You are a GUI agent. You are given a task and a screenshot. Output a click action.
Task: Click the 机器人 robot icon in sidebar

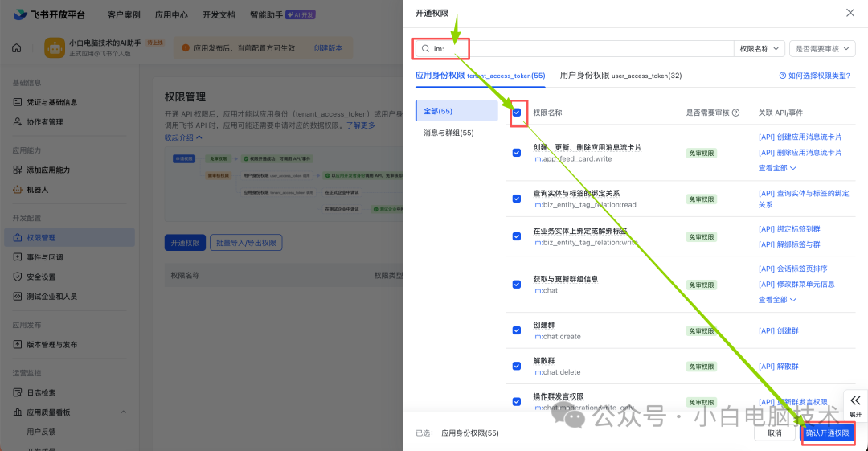tap(18, 190)
